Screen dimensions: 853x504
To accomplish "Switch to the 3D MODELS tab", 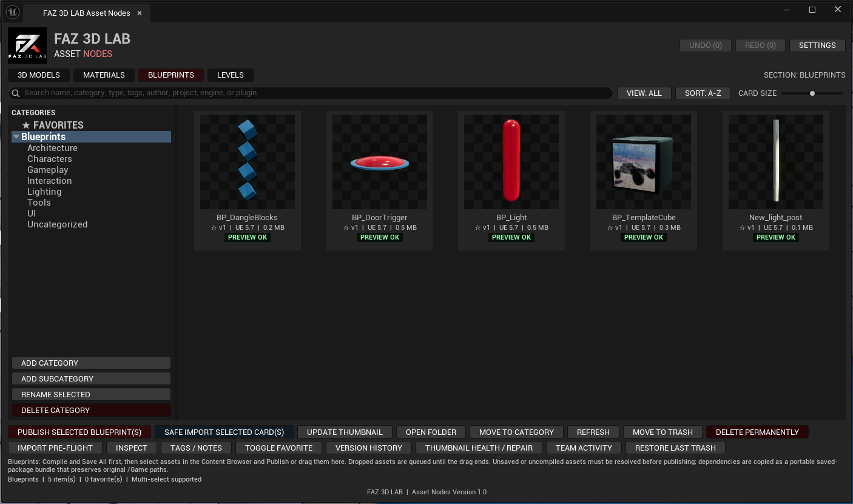I will [39, 75].
